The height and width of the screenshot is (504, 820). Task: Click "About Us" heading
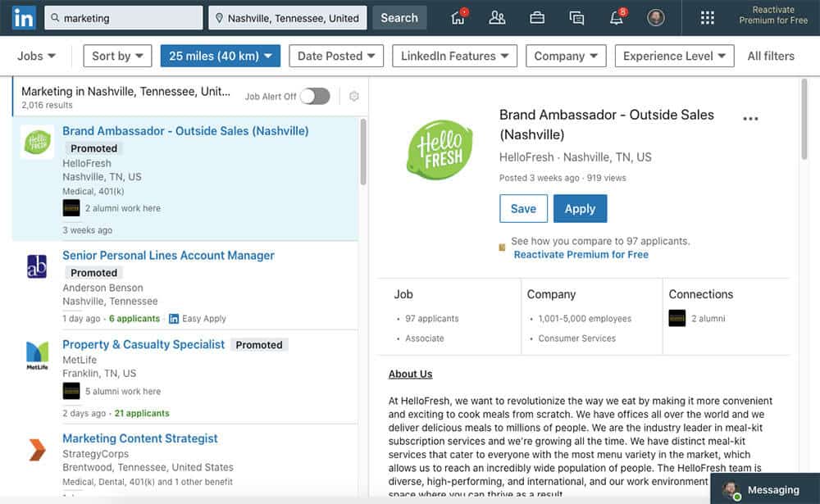411,374
